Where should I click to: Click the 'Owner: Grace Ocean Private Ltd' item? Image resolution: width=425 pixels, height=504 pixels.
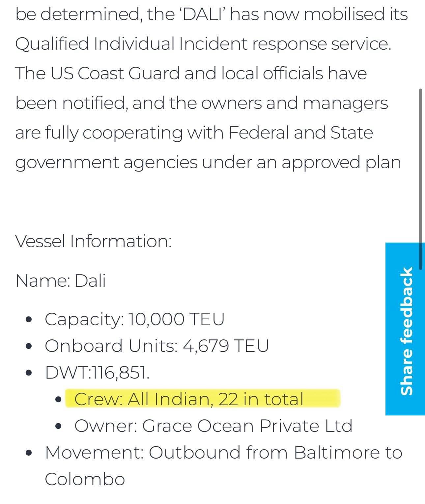[x=213, y=426]
